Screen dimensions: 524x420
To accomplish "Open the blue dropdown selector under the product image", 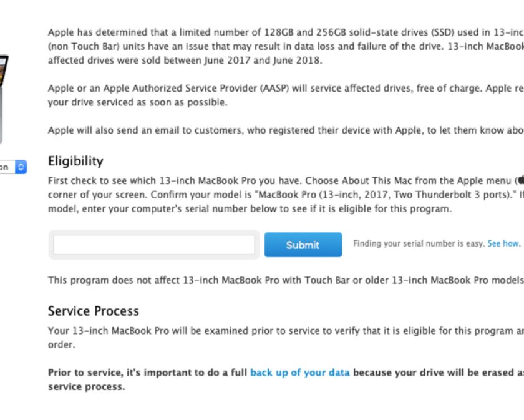I will coord(20,167).
